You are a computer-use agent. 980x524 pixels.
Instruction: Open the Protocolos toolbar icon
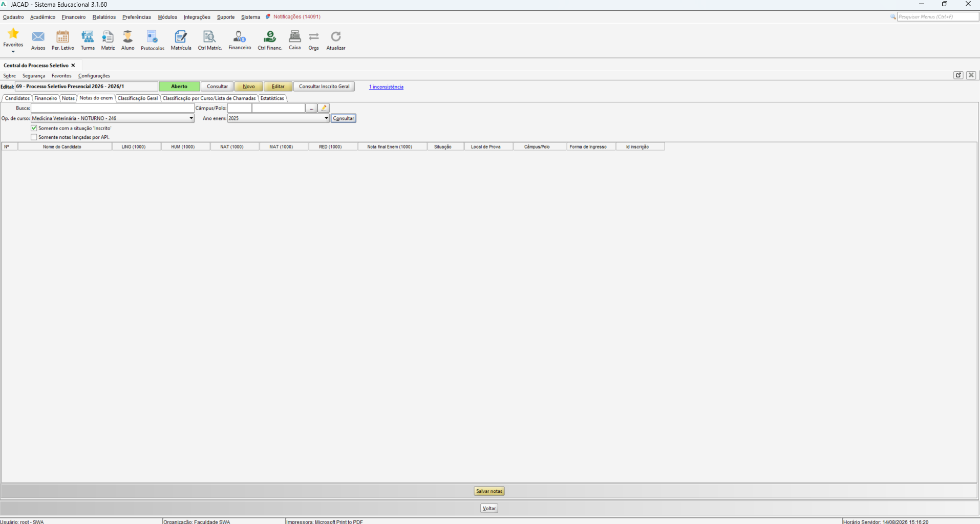tap(153, 37)
